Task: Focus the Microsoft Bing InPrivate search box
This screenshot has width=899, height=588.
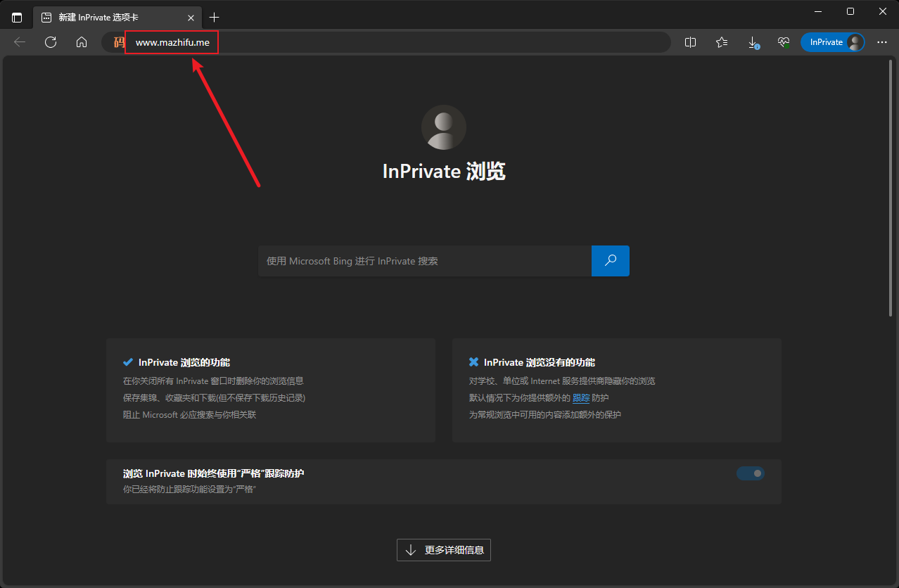Action: (x=424, y=261)
